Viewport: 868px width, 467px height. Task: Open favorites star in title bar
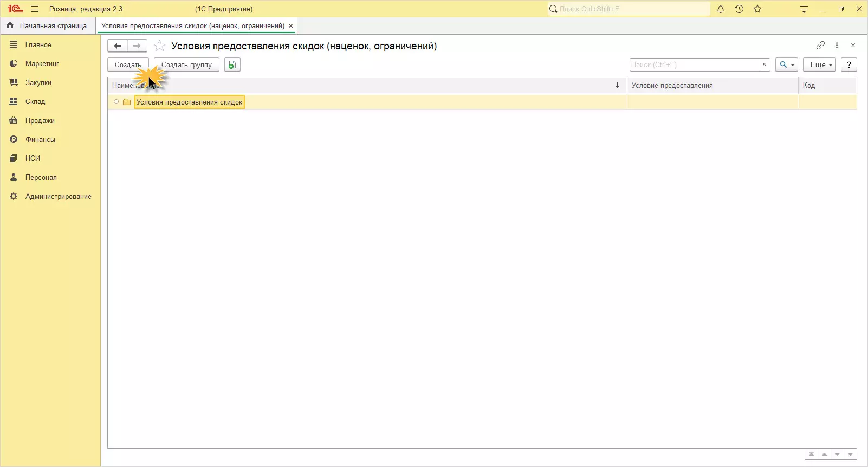[757, 9]
